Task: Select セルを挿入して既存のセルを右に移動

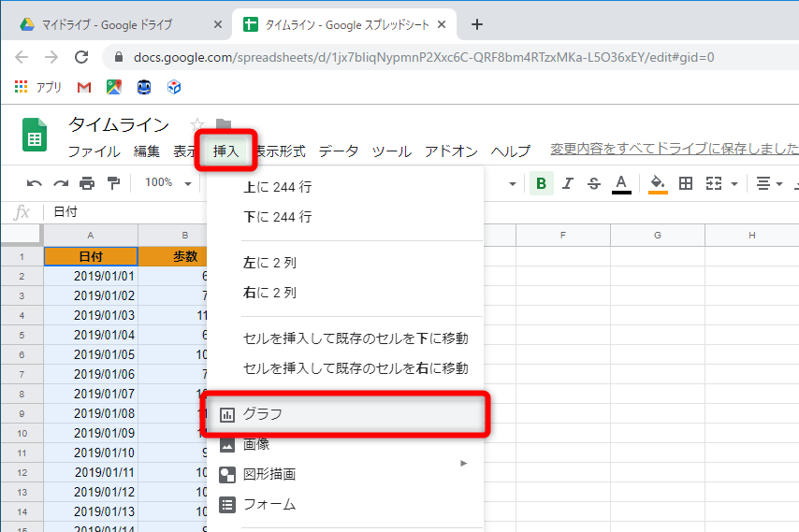Action: click(345, 368)
